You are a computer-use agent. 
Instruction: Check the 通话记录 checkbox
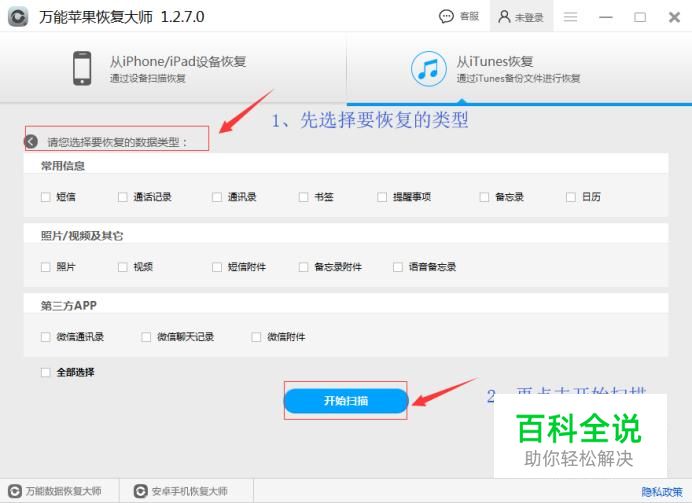[123, 197]
